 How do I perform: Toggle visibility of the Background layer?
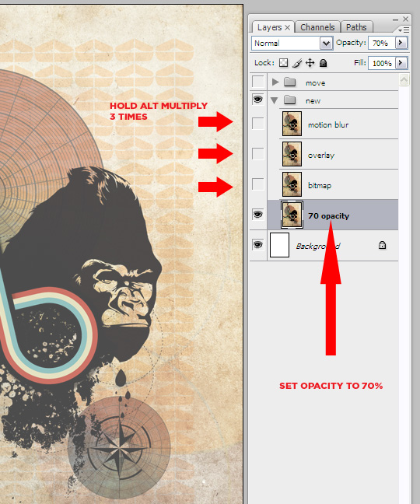(x=257, y=245)
